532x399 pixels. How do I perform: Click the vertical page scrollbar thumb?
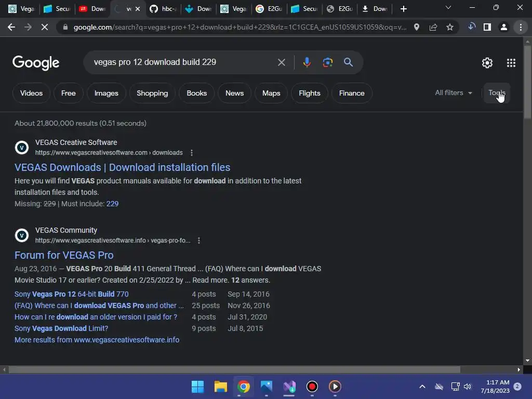[x=527, y=82]
